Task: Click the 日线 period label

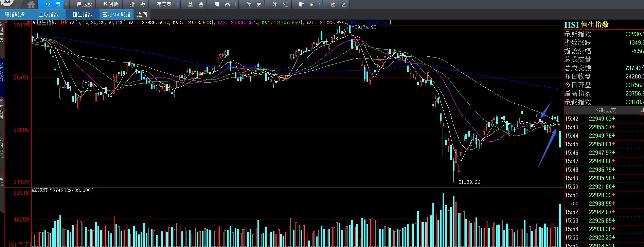Action: coord(62,22)
